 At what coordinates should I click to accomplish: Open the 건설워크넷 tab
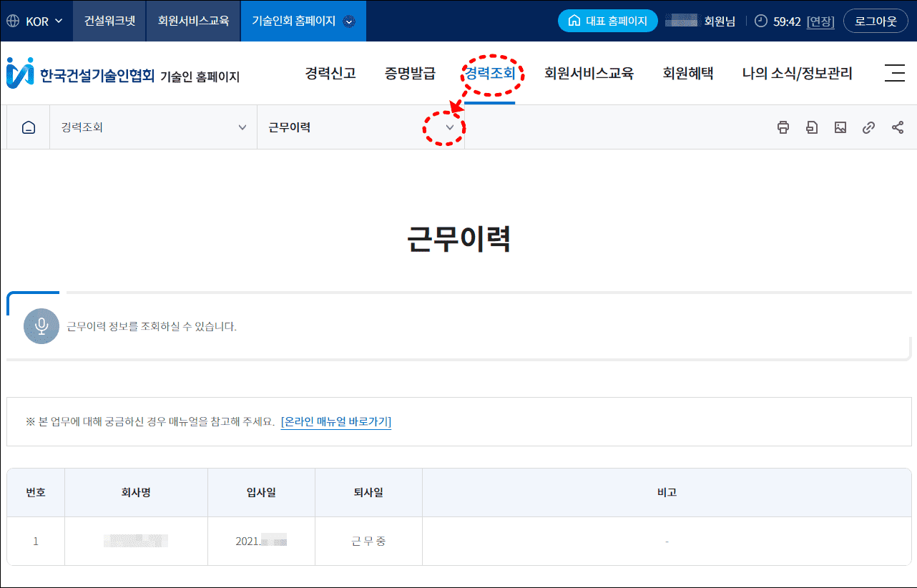tap(109, 21)
